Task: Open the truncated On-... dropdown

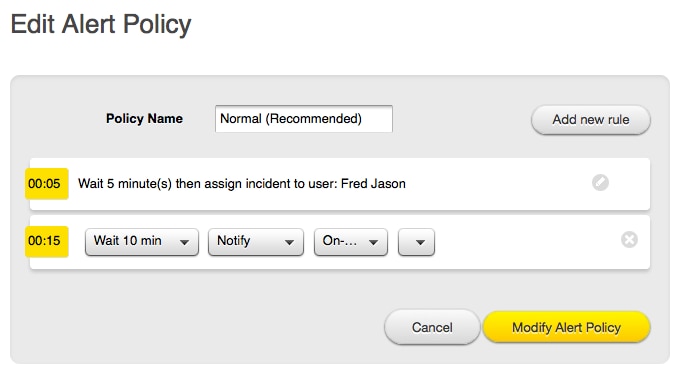Action: pyautogui.click(x=350, y=242)
